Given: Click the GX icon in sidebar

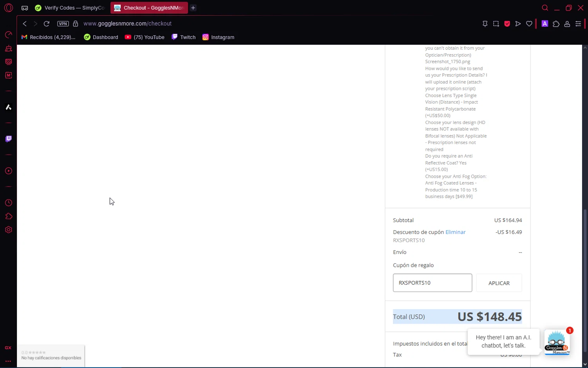Looking at the screenshot, I should (8, 348).
